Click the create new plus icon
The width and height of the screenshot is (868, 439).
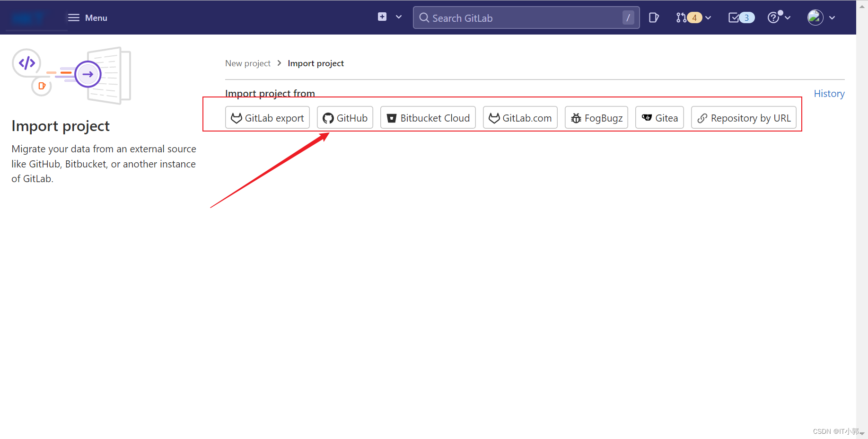(382, 17)
